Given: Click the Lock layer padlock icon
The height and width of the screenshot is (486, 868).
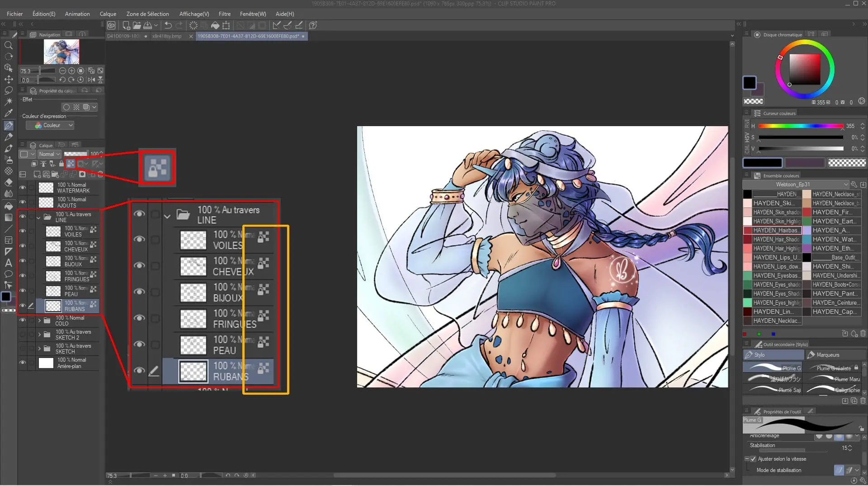Looking at the screenshot, I should pyautogui.click(x=61, y=164).
